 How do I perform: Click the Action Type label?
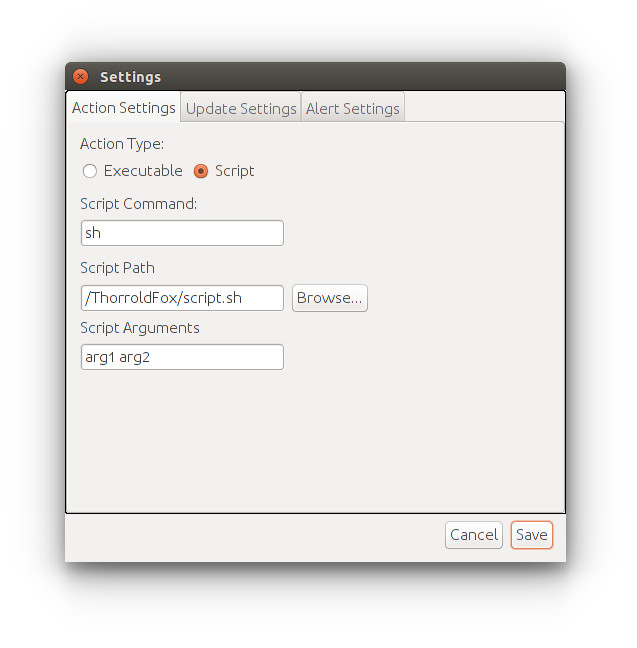tap(122, 144)
